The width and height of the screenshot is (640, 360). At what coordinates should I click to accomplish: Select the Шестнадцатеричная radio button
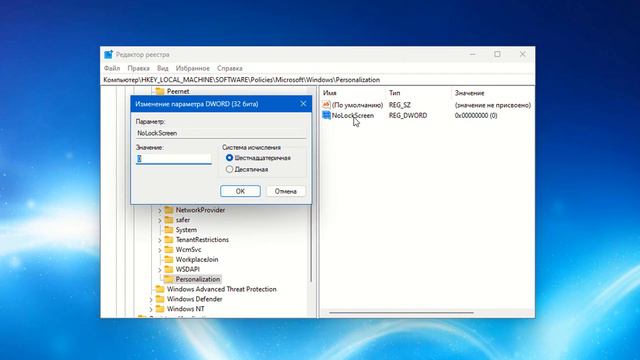tap(229, 158)
